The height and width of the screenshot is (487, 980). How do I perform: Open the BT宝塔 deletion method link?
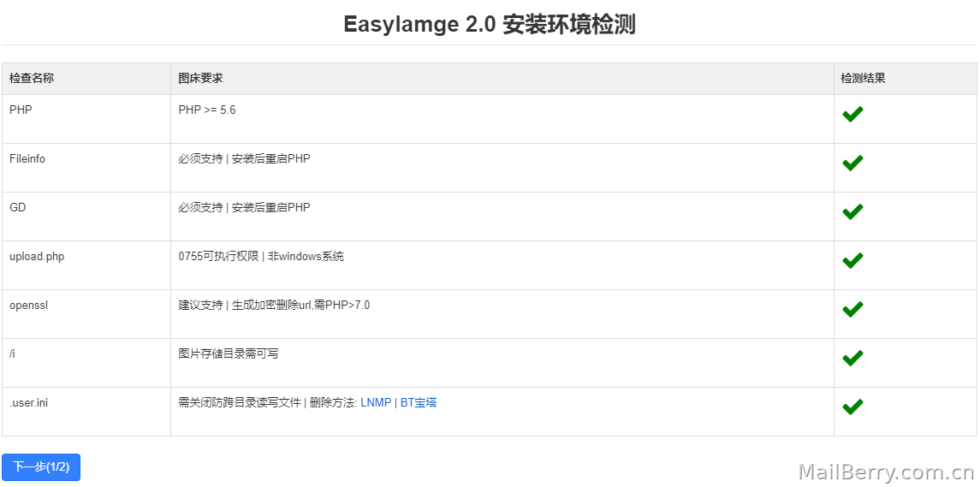(419, 402)
